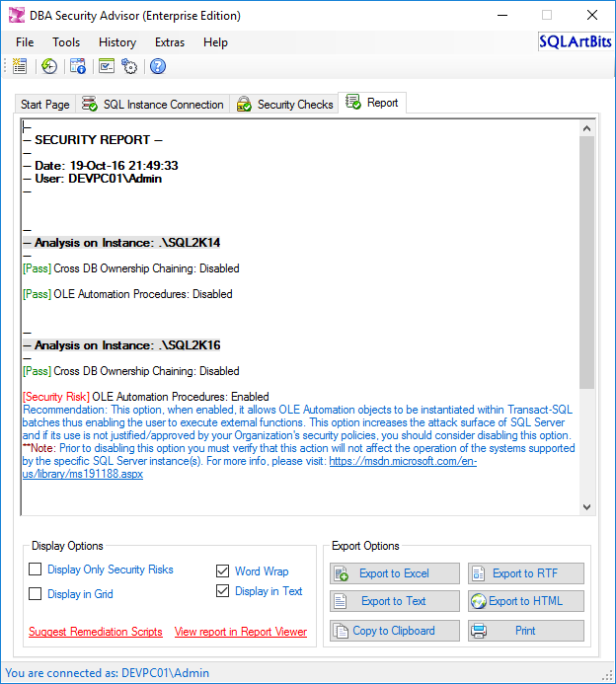
Task: Click the SQLArtBits logo
Action: point(576,41)
